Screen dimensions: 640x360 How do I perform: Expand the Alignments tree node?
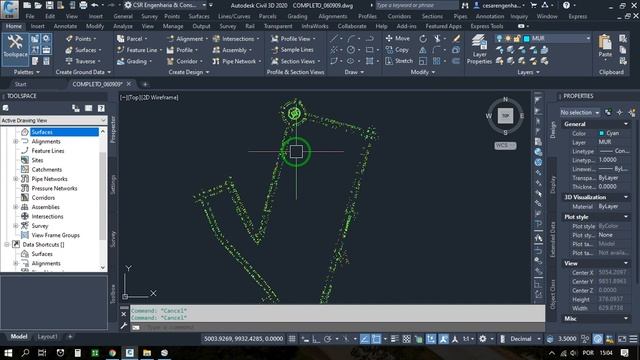(16, 141)
